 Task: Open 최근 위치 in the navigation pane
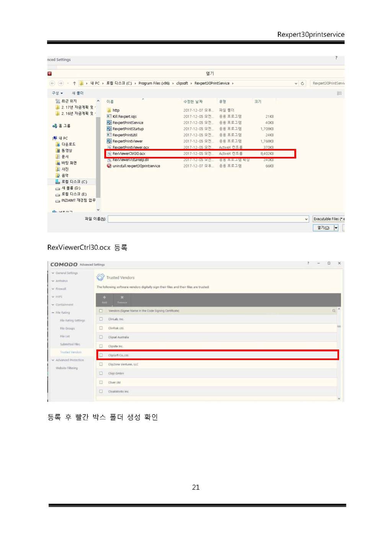click(x=66, y=101)
